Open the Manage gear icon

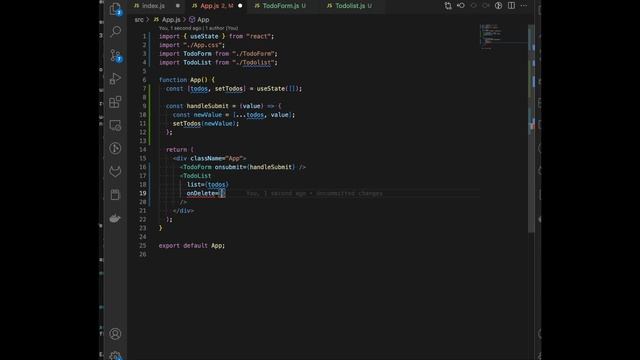tap(115, 355)
